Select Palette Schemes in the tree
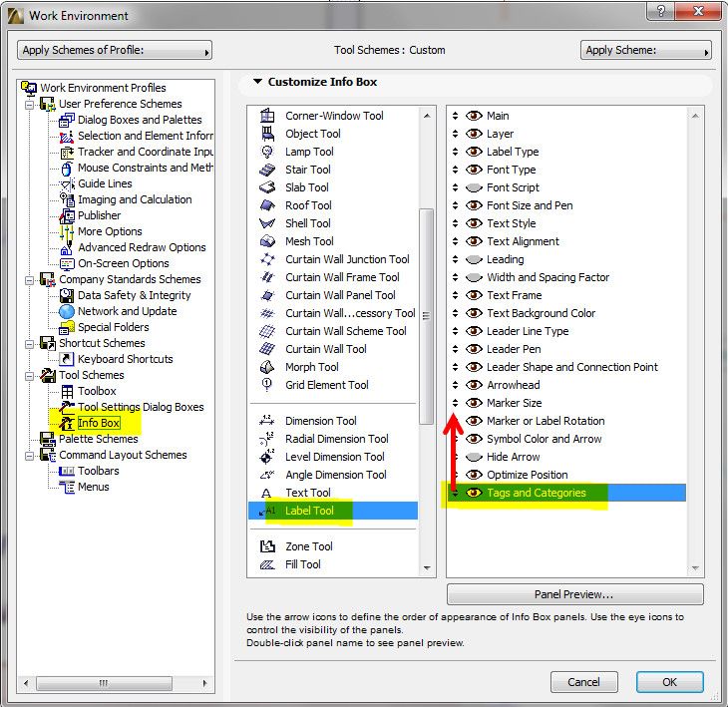728x707 pixels. coord(99,439)
